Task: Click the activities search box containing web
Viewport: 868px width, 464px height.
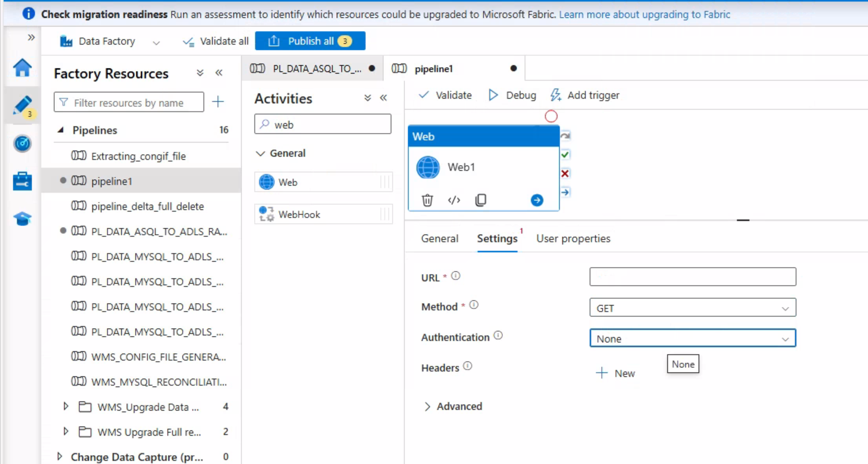Action: point(323,124)
